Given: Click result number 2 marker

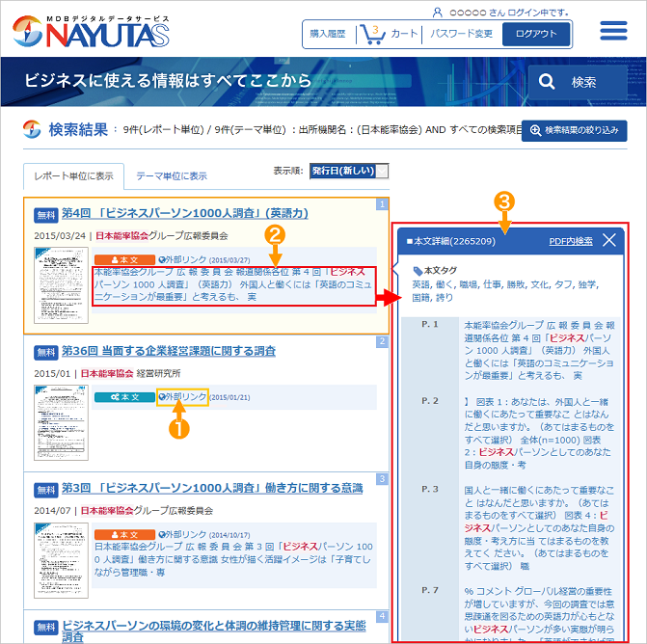Looking at the screenshot, I should point(382,341).
